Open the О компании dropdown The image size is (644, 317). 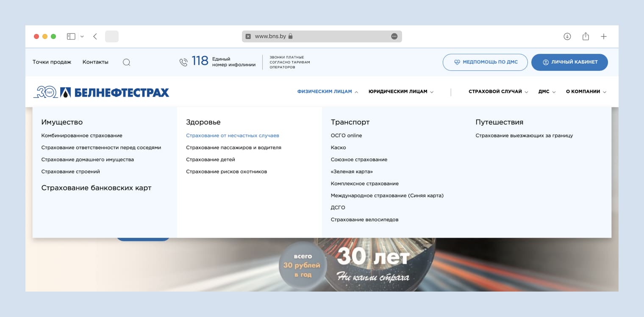point(586,92)
